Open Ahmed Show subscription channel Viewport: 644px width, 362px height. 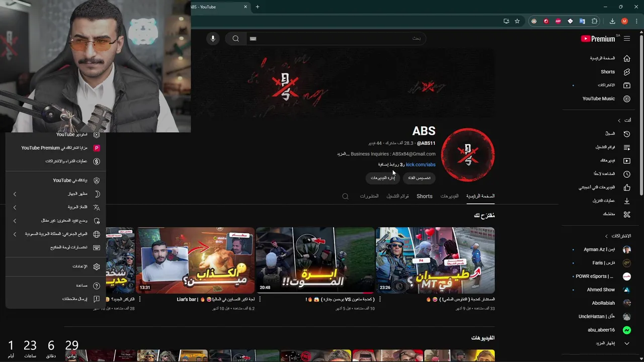[608, 290]
